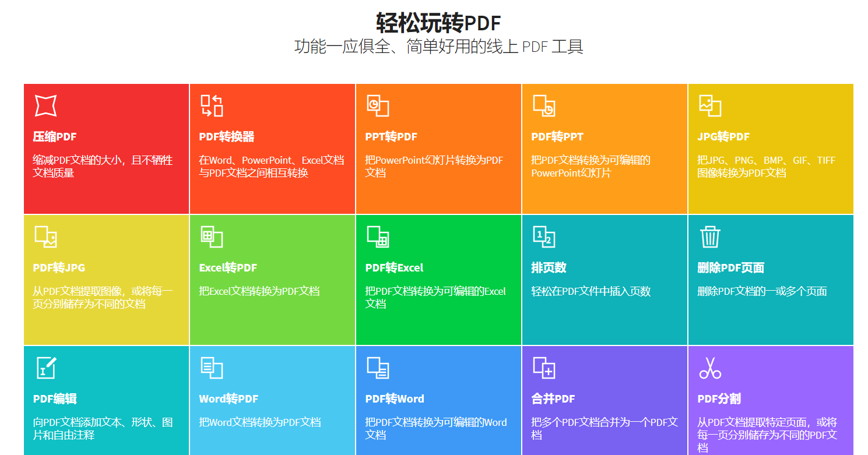Screen dimensions: 868x455
Task: Click description 缩减PDF文档的大小，且不牺牲文档质量
Action: 103,167
